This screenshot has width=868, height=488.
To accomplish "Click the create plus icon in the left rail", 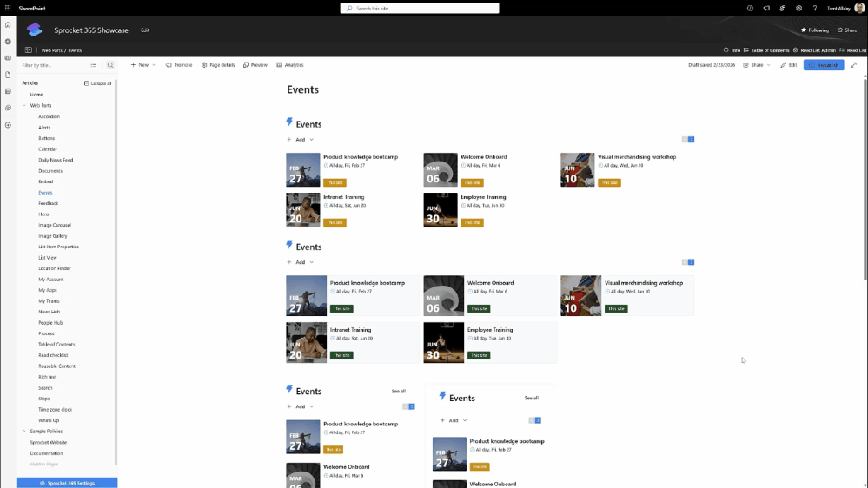I will (8, 125).
